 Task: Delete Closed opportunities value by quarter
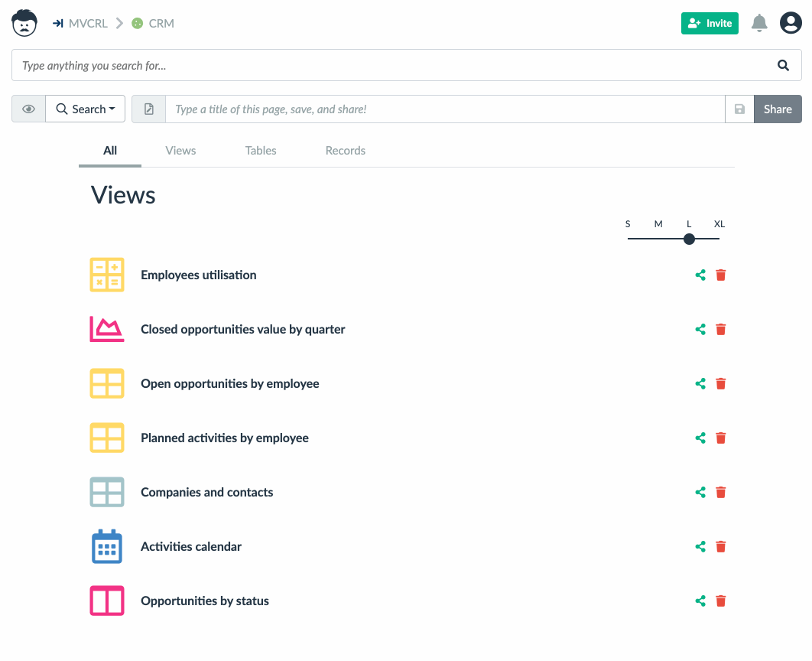coord(721,330)
